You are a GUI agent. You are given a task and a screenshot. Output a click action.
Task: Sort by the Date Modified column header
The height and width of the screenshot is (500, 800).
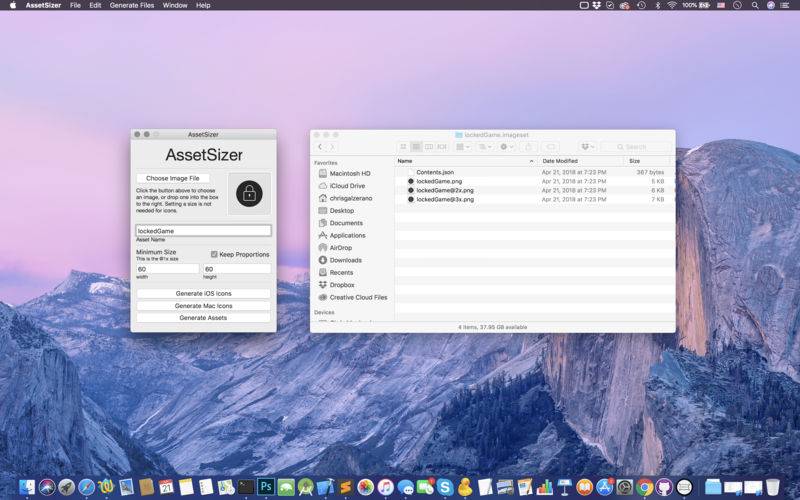coord(581,161)
